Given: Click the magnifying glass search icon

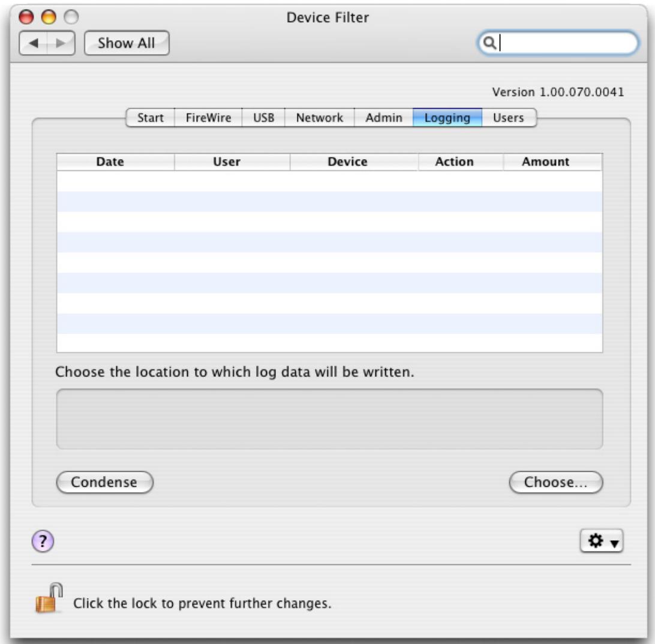Looking at the screenshot, I should click(x=489, y=43).
